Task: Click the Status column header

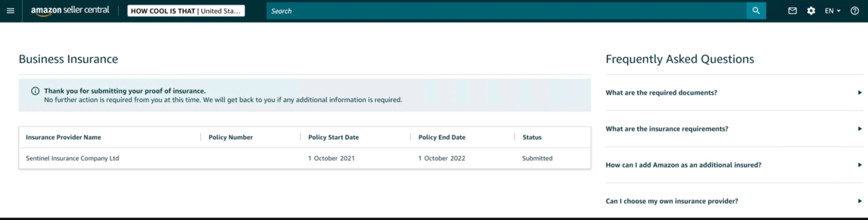Action: click(532, 137)
